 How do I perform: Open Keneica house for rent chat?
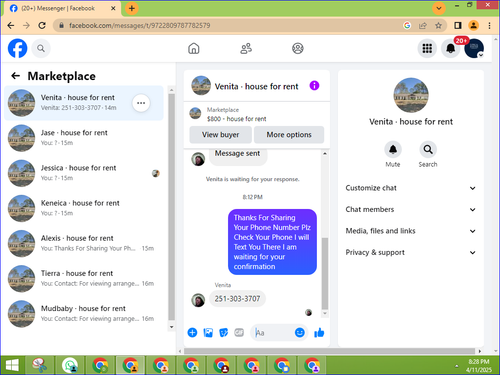84,208
